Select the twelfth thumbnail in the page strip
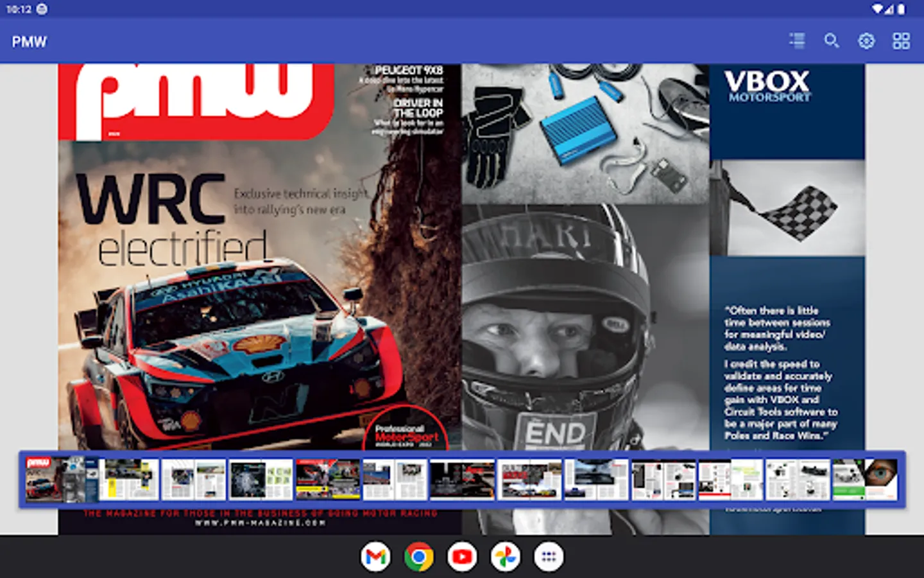The width and height of the screenshot is (924, 578). tap(798, 479)
